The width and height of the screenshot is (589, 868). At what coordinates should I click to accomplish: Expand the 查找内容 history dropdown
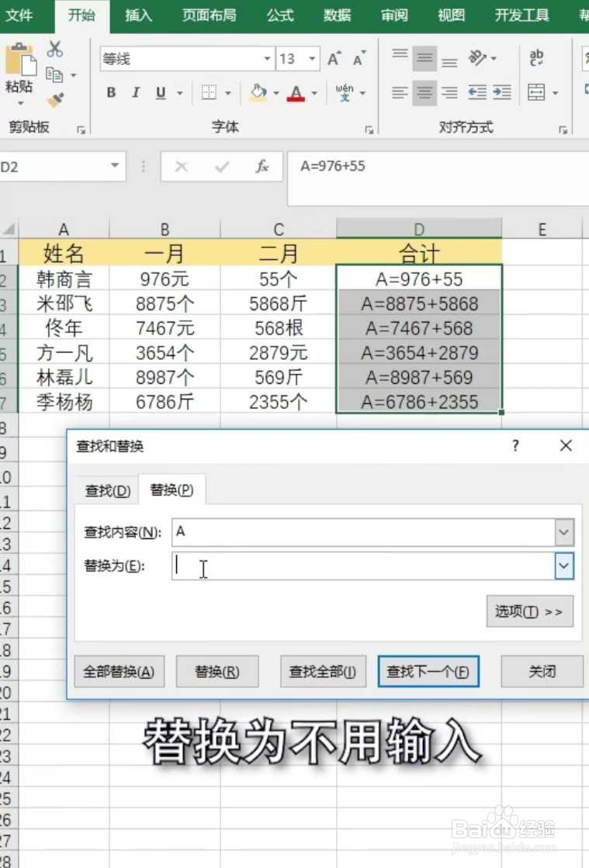564,533
